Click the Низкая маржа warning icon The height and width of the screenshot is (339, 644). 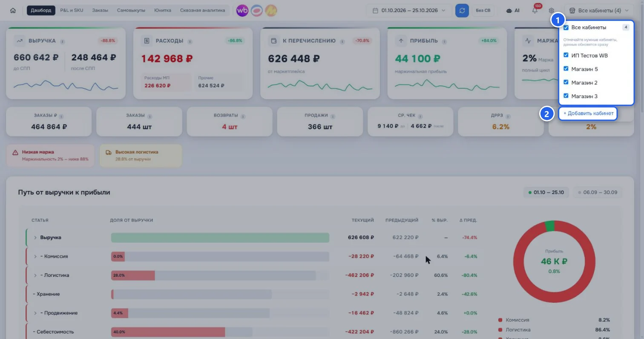click(15, 152)
